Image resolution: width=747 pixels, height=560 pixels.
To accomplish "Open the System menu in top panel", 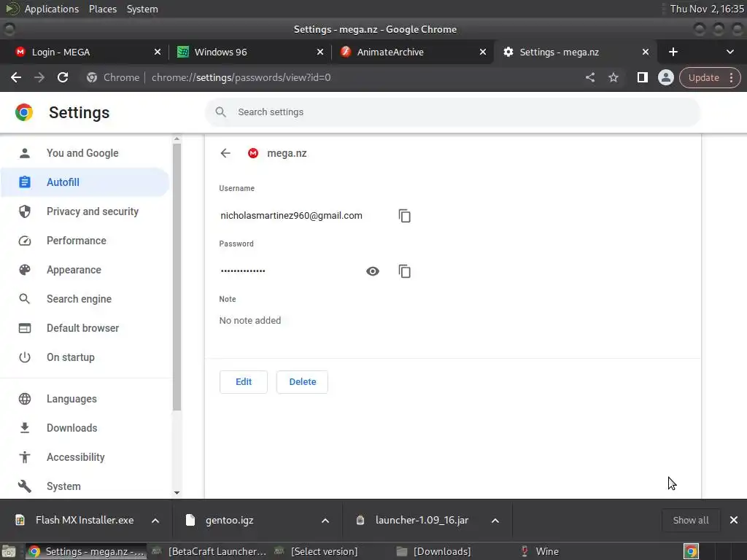I will (x=142, y=9).
